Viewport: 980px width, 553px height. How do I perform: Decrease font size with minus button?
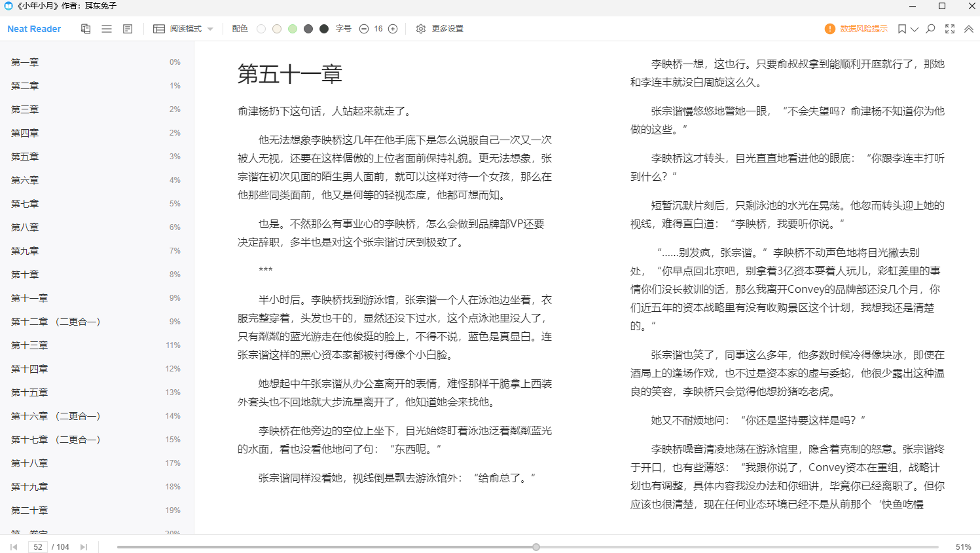[x=364, y=29]
